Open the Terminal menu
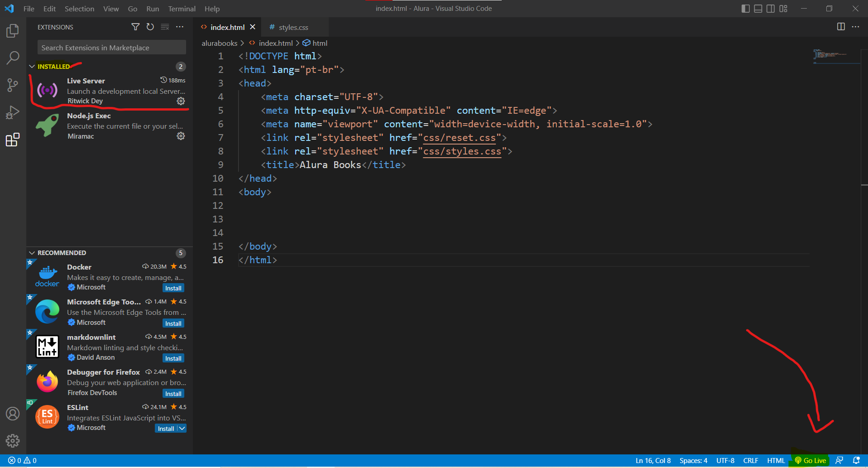Image resolution: width=868 pixels, height=468 pixels. click(x=182, y=9)
